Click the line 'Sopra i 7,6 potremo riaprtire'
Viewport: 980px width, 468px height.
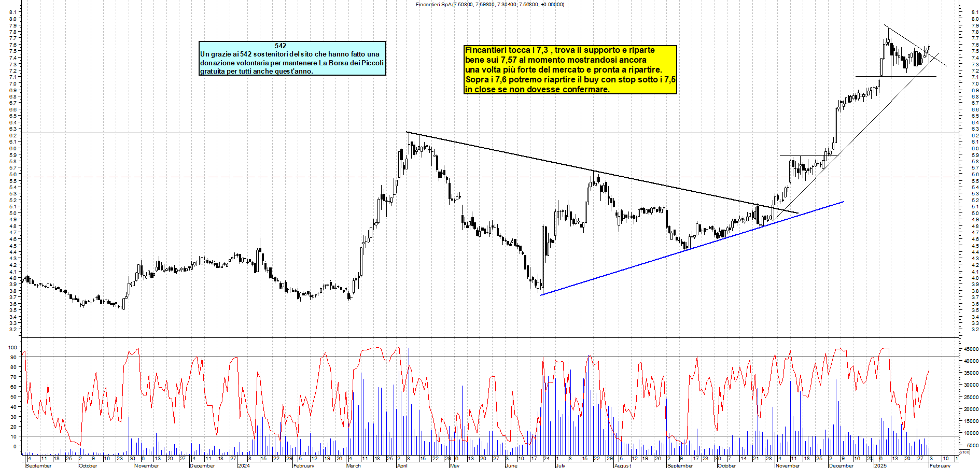(x=570, y=79)
